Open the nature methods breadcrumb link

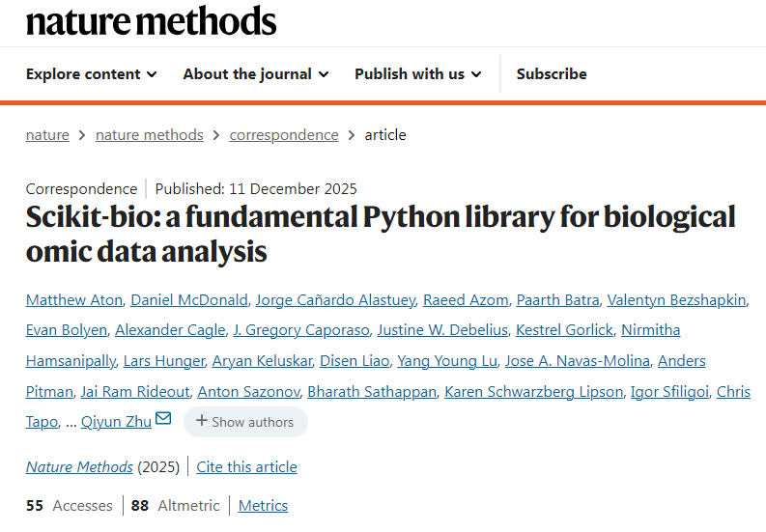coord(149,135)
